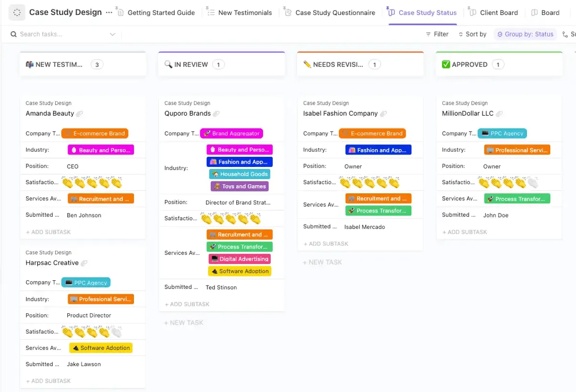Click the Needs Revision column header
Screen dimensions: 576x392
point(360,64)
